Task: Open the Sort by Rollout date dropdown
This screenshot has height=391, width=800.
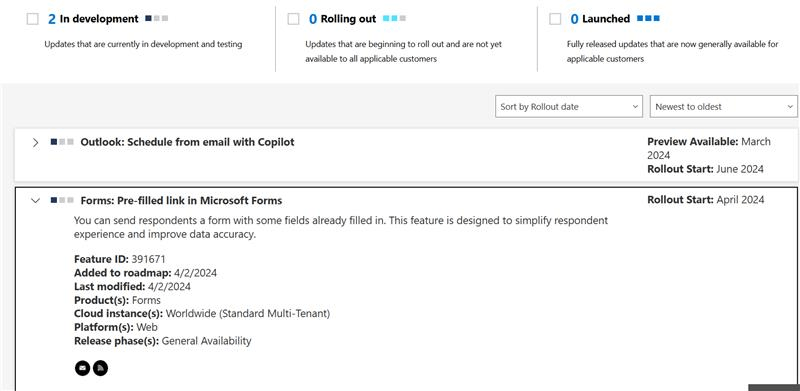Action: click(x=569, y=106)
